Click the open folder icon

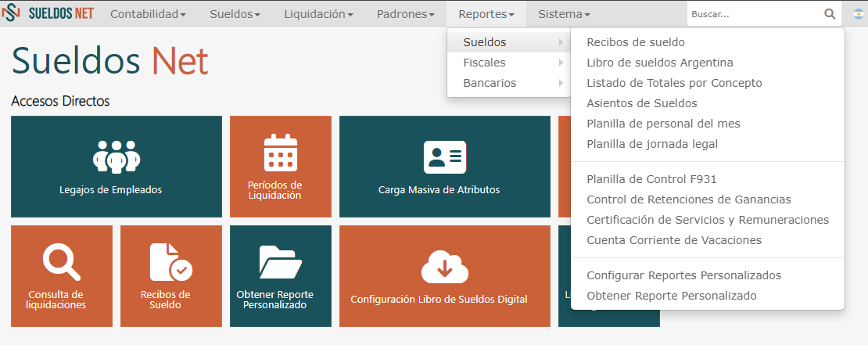pyautogui.click(x=280, y=262)
